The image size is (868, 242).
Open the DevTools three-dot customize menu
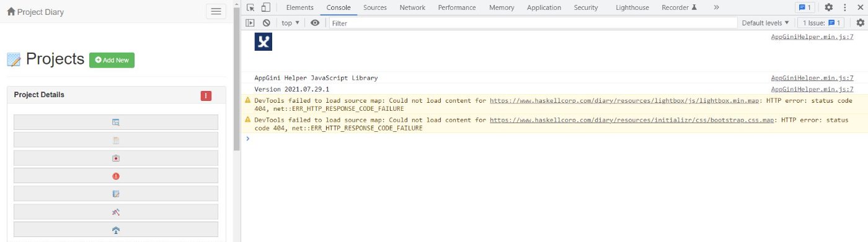844,7
